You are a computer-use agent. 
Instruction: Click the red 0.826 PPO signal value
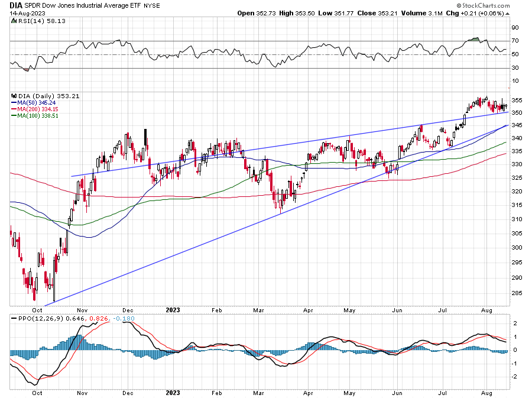point(99,319)
